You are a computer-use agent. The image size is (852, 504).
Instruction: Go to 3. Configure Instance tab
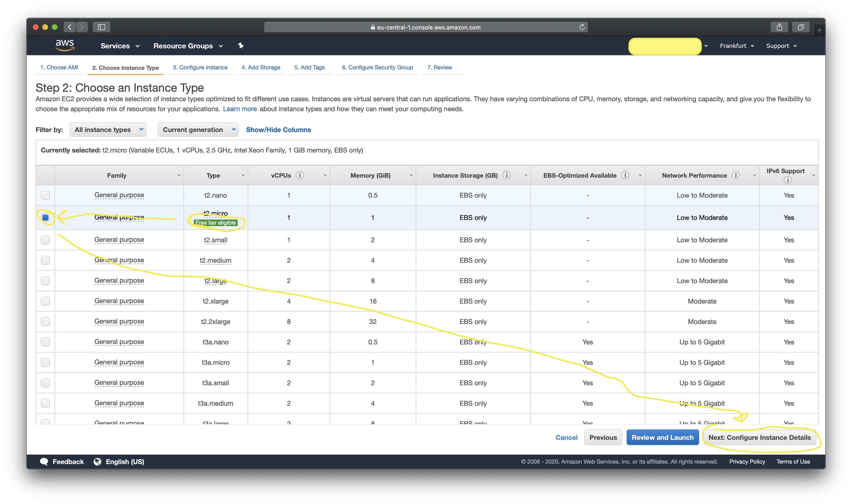pos(200,67)
